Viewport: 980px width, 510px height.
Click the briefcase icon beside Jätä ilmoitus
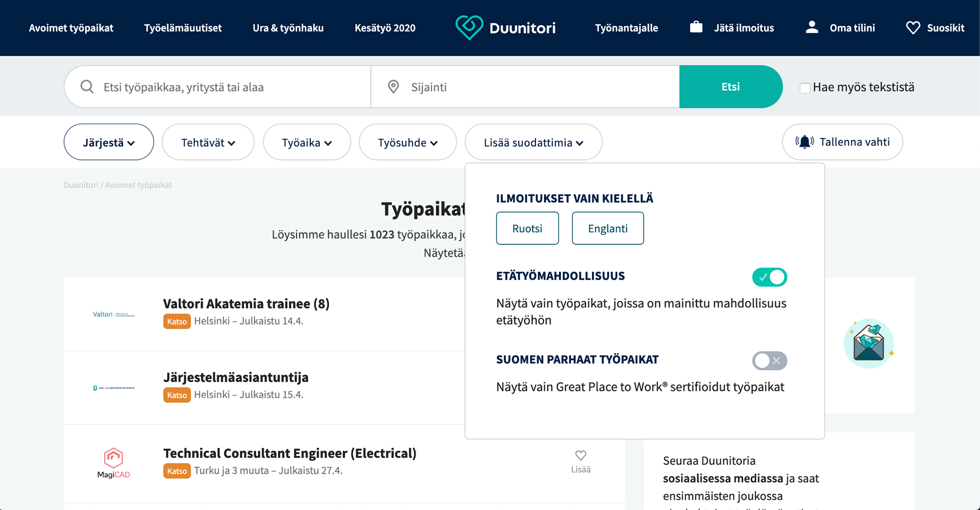(696, 27)
